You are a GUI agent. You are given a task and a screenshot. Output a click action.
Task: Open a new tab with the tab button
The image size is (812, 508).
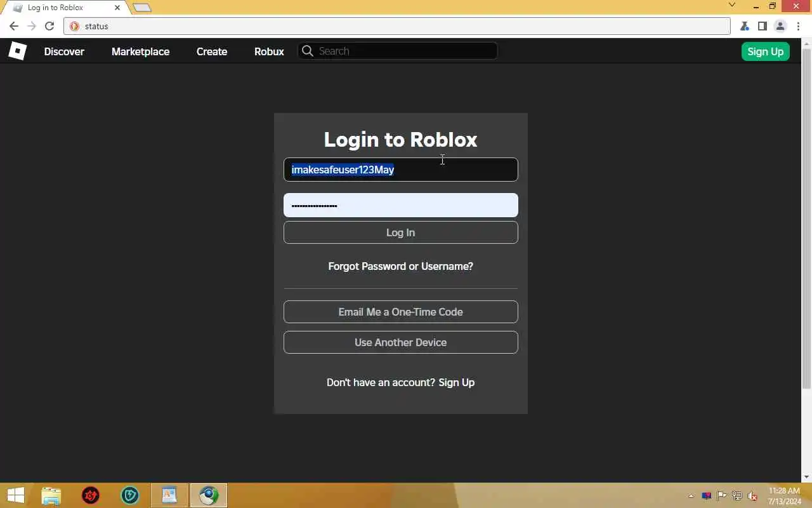pyautogui.click(x=142, y=8)
